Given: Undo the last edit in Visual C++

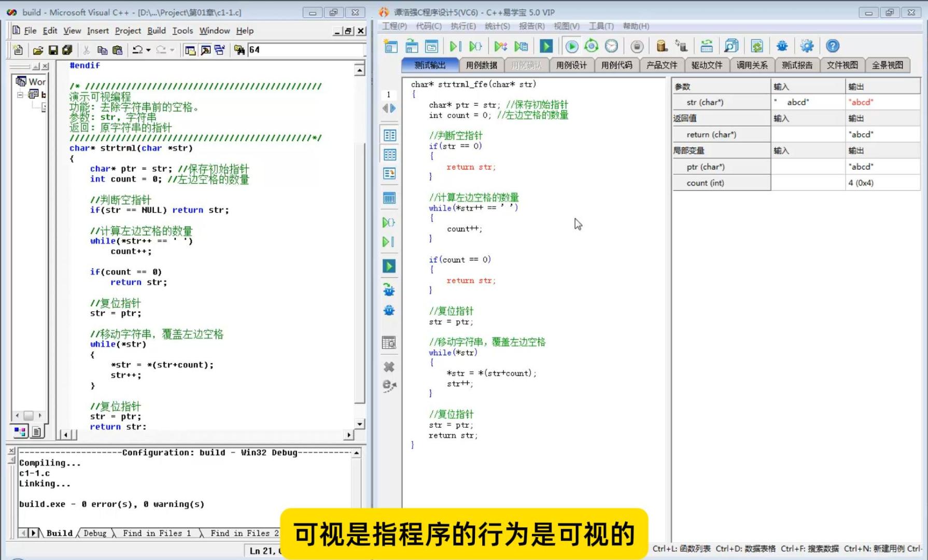Looking at the screenshot, I should click(137, 50).
